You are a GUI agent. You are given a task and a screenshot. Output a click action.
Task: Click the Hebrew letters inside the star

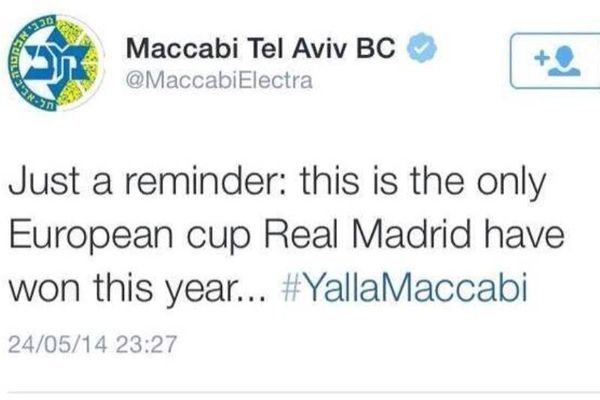pyautogui.click(x=55, y=62)
